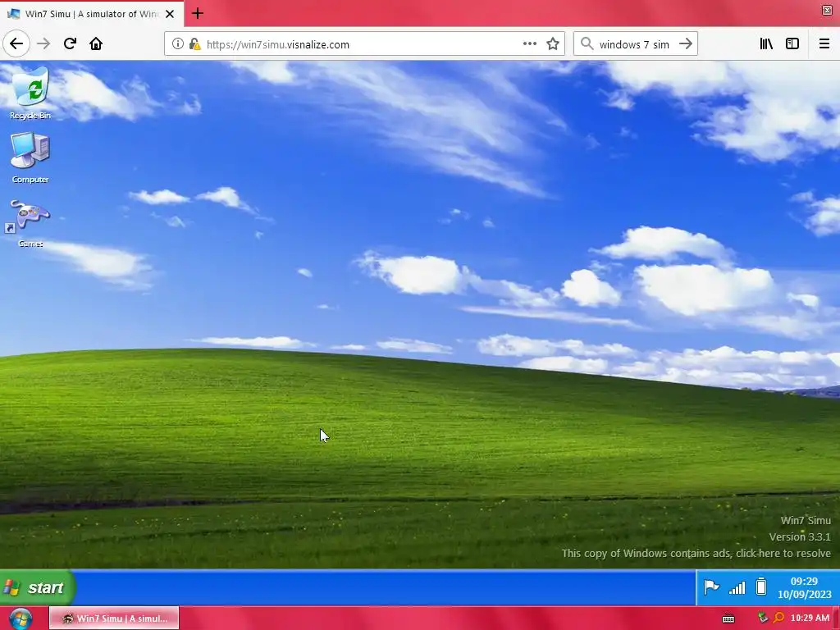The image size is (840, 630).
Task: Show site information icon in address bar
Action: coord(177,44)
